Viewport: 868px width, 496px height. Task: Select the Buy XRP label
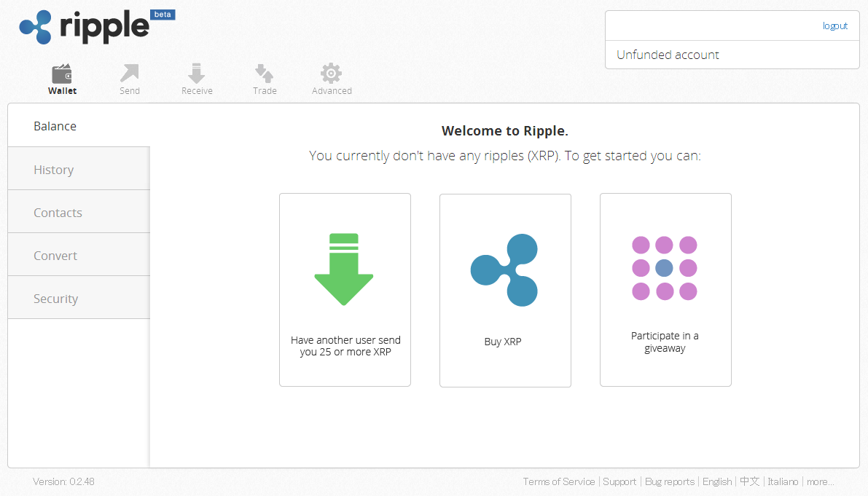503,342
